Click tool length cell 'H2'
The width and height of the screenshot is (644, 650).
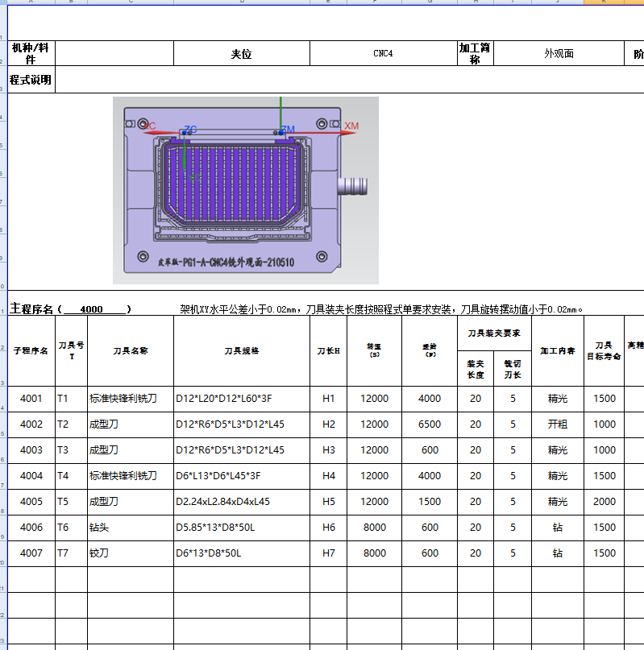328,424
